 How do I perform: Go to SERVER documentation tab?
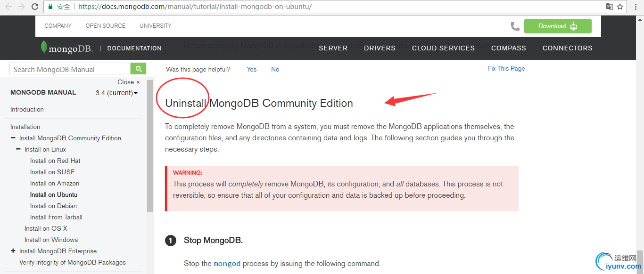click(x=333, y=48)
